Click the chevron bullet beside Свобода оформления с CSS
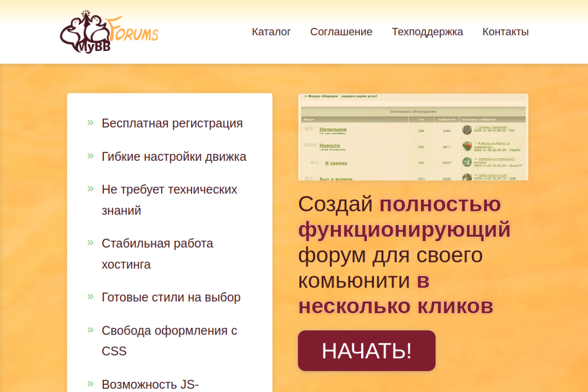The height and width of the screenshot is (392, 588). pos(90,330)
